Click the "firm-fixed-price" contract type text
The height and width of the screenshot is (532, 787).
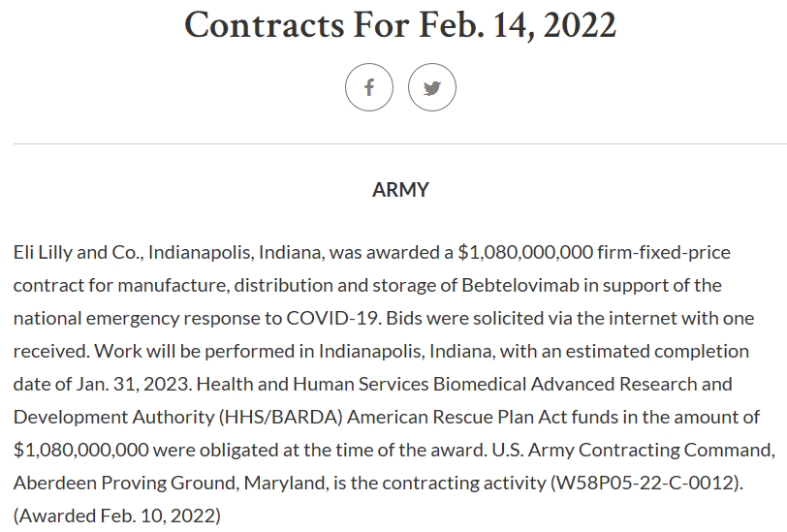tap(664, 252)
